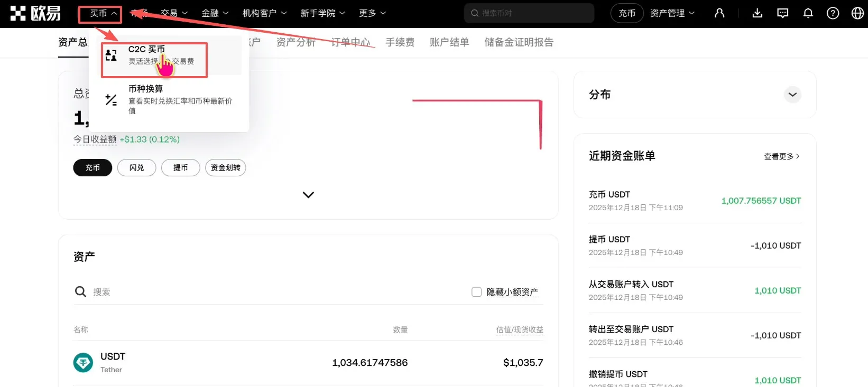
Task: Switch to the 资产分析 tab
Action: tap(296, 42)
